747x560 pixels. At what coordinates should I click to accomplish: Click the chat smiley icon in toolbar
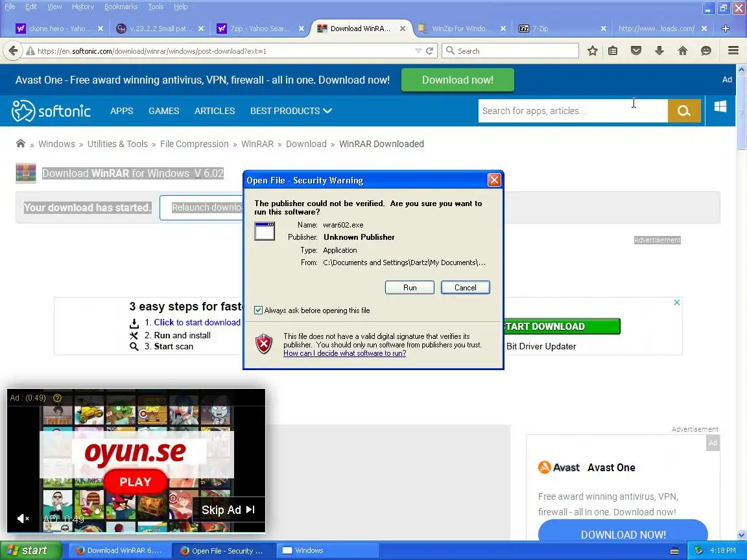[x=705, y=51]
